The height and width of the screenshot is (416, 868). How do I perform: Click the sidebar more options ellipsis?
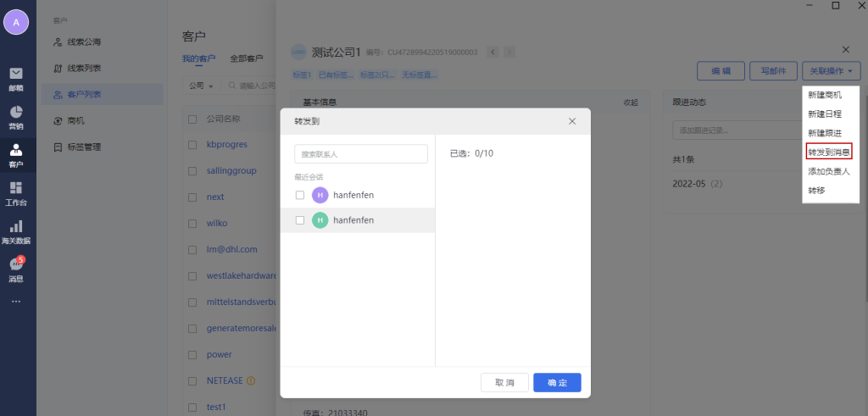[x=16, y=301]
